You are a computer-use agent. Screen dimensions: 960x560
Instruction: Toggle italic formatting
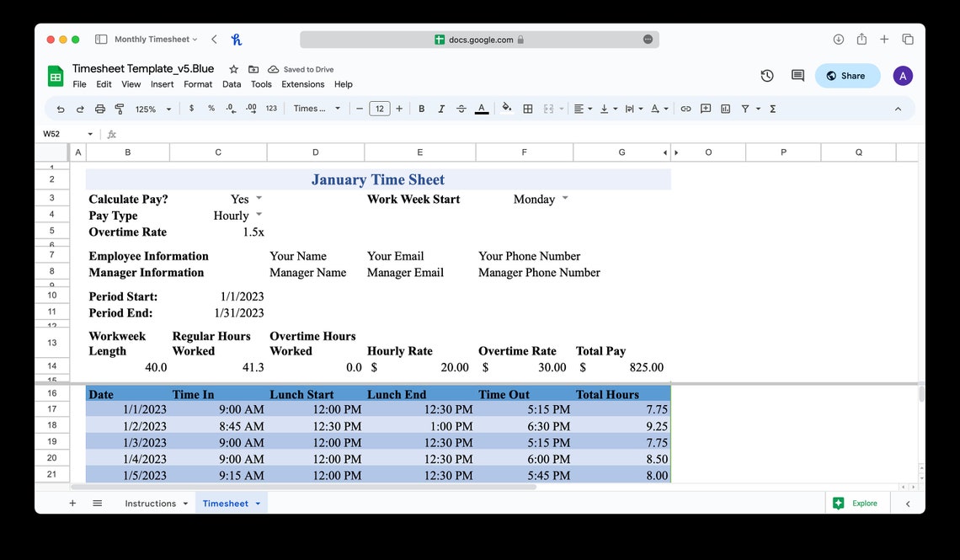[441, 109]
